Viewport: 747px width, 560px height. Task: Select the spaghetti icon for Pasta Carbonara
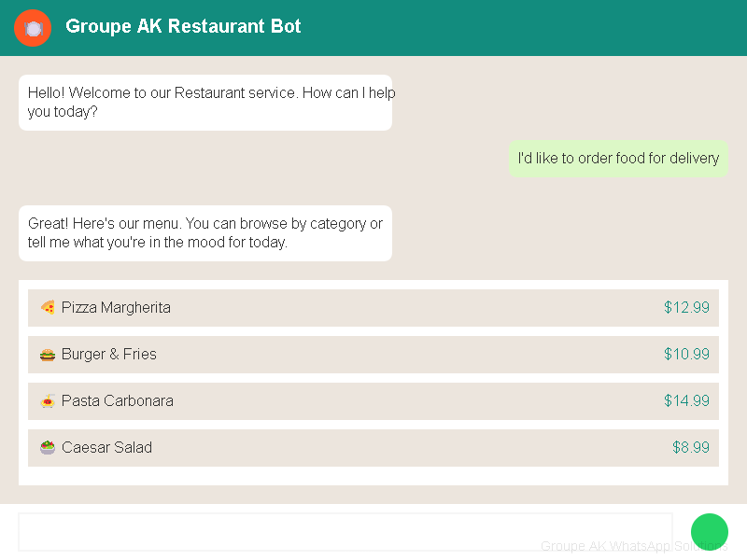coord(47,400)
